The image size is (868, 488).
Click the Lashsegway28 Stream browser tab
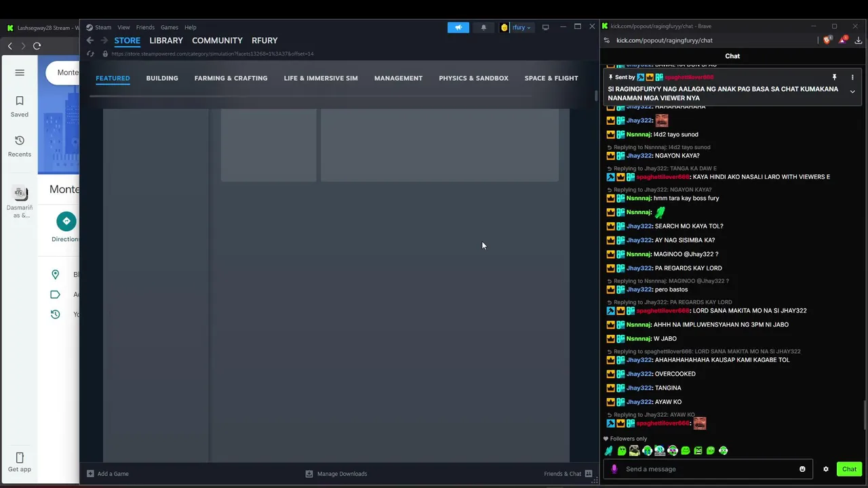point(42,28)
